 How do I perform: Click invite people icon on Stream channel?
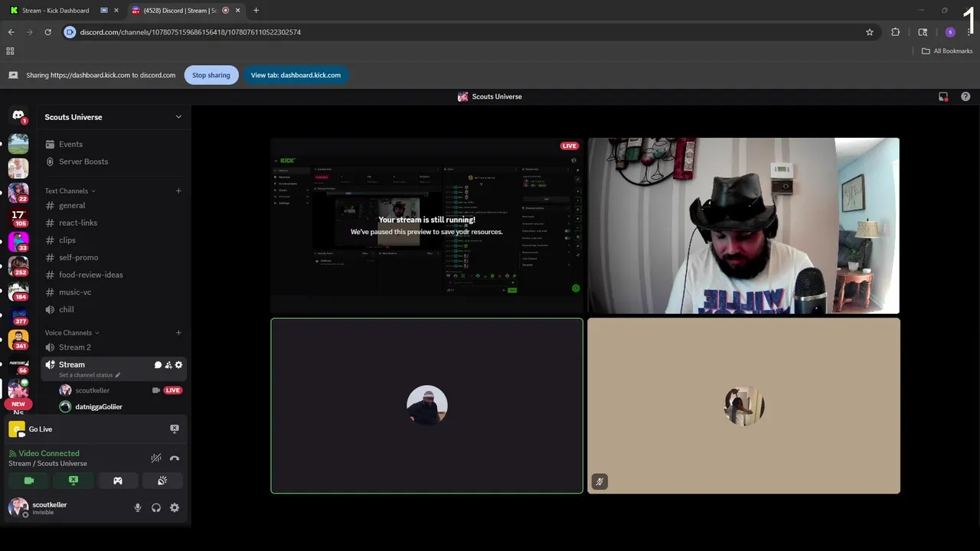click(168, 365)
